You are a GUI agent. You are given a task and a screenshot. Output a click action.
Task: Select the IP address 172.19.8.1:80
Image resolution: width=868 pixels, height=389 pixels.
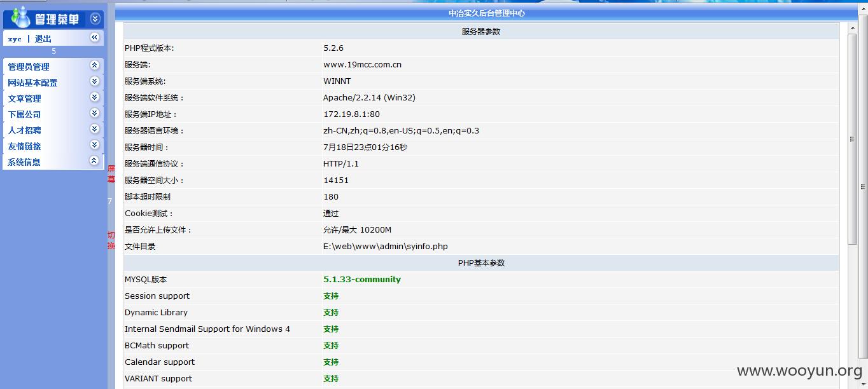pyautogui.click(x=351, y=114)
